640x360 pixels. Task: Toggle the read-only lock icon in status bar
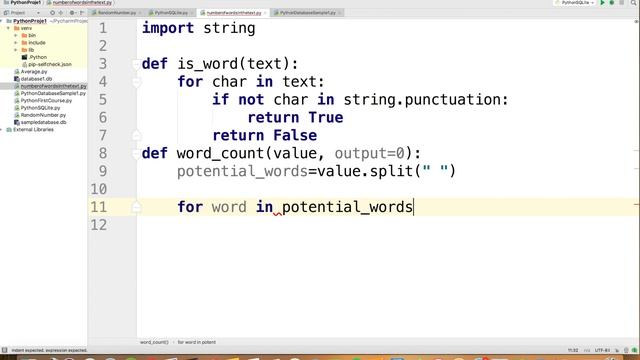click(x=617, y=350)
